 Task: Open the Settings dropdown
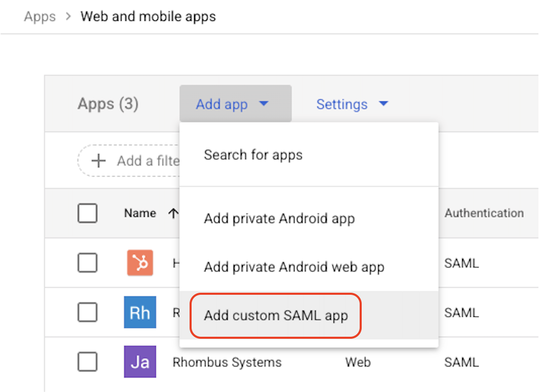352,104
